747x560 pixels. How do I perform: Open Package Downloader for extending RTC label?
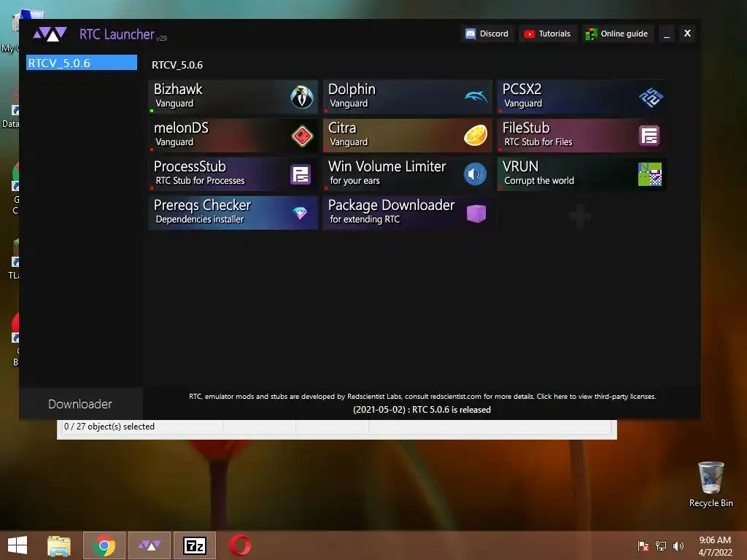coord(391,211)
